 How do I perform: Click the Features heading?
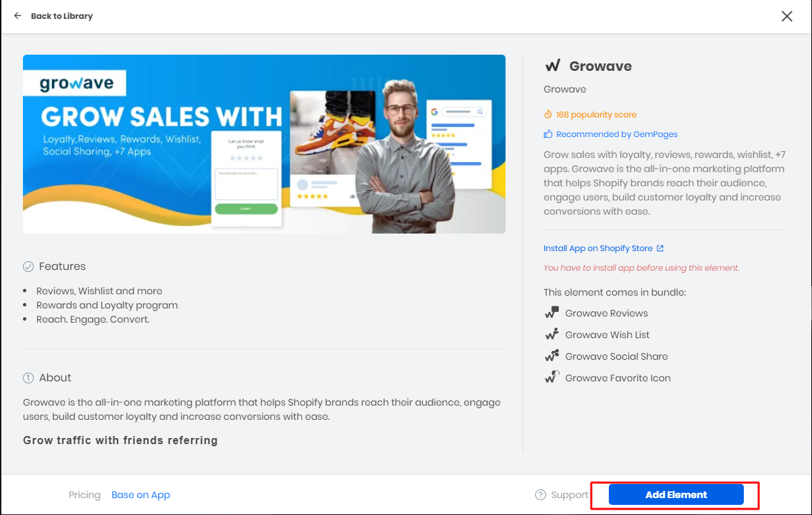click(62, 267)
